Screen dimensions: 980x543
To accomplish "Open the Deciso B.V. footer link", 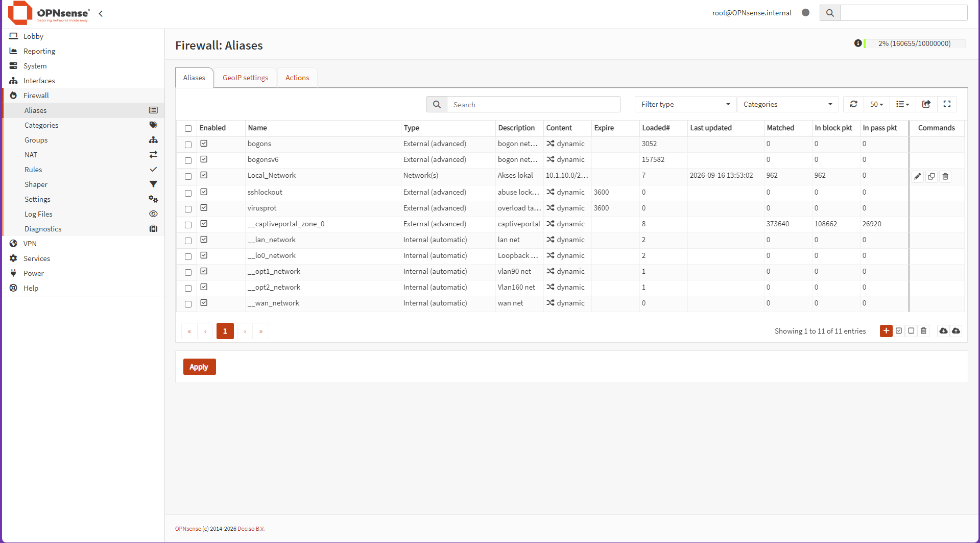I will 251,529.
